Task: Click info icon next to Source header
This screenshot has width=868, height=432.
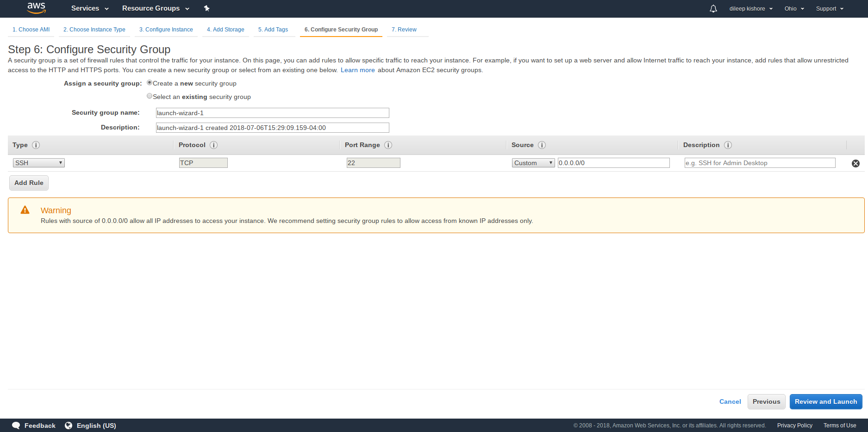Action: click(542, 145)
